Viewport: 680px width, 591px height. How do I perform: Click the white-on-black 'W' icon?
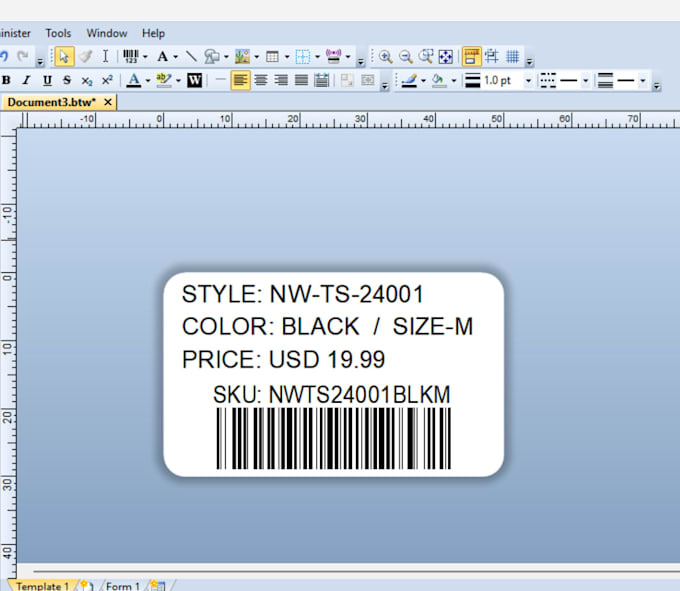(194, 80)
